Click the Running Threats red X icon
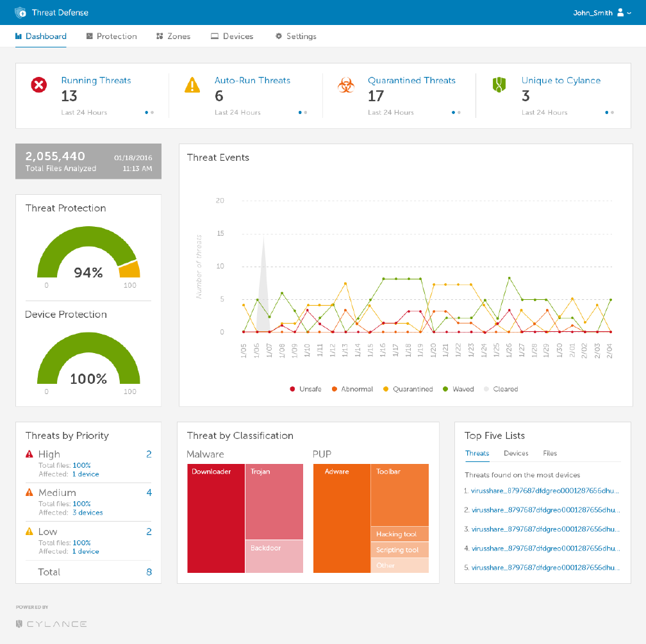This screenshot has height=644, width=646. coord(38,85)
